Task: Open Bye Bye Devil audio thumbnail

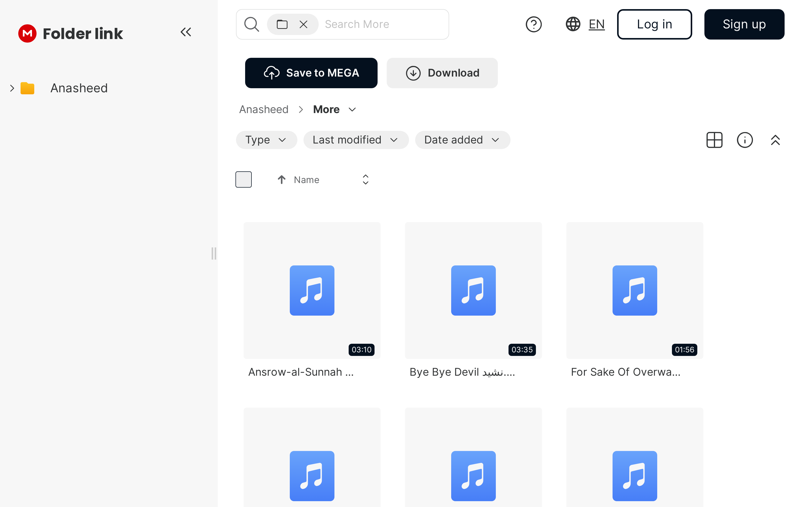Action: (x=473, y=290)
